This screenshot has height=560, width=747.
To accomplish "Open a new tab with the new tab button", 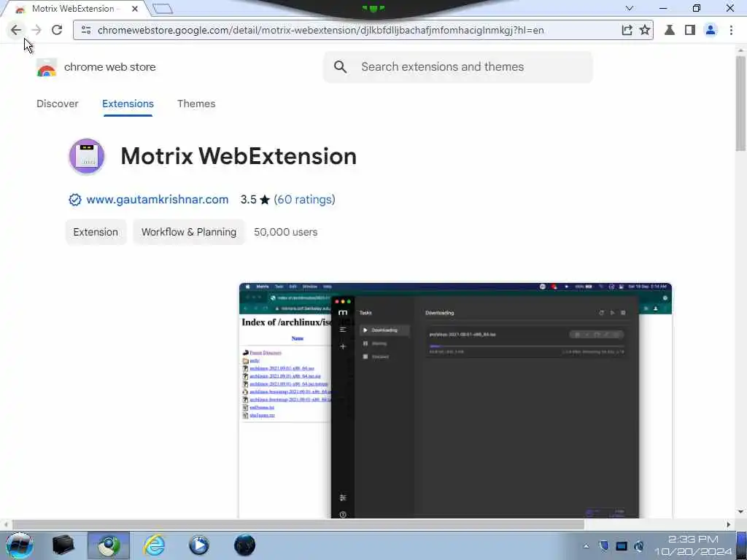I will tap(163, 9).
